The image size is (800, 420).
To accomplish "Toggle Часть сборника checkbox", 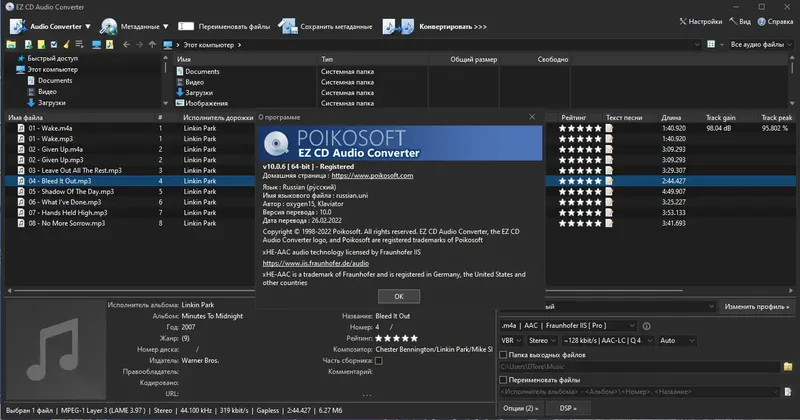I will [379, 361].
